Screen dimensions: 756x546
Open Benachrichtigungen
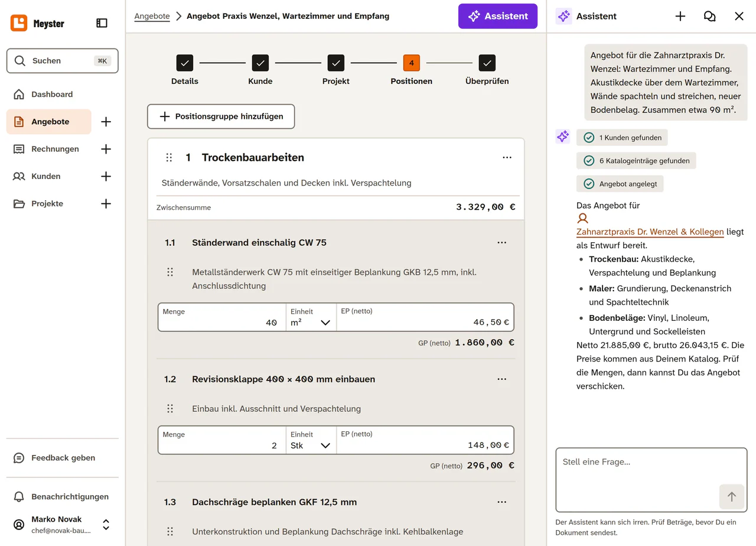63,497
